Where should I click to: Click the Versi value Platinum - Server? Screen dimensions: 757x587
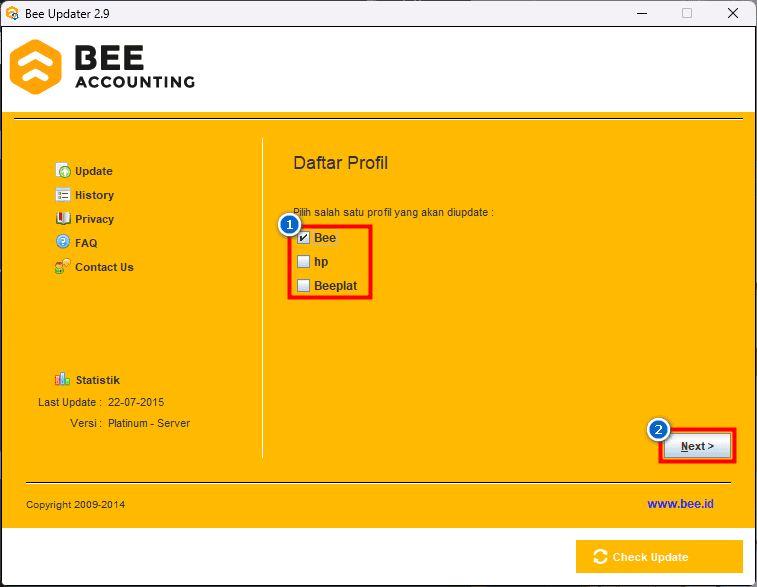coord(149,423)
